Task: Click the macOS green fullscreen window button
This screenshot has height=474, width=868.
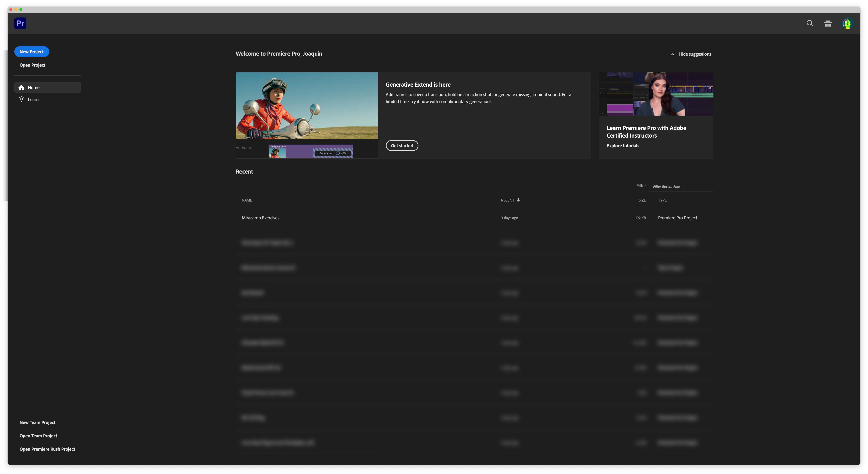Action: click(21, 9)
